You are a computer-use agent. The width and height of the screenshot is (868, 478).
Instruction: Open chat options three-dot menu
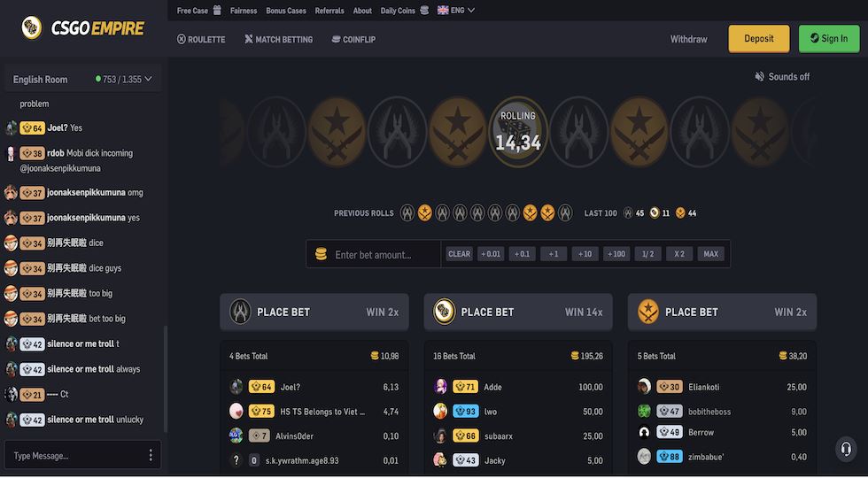pyautogui.click(x=151, y=455)
